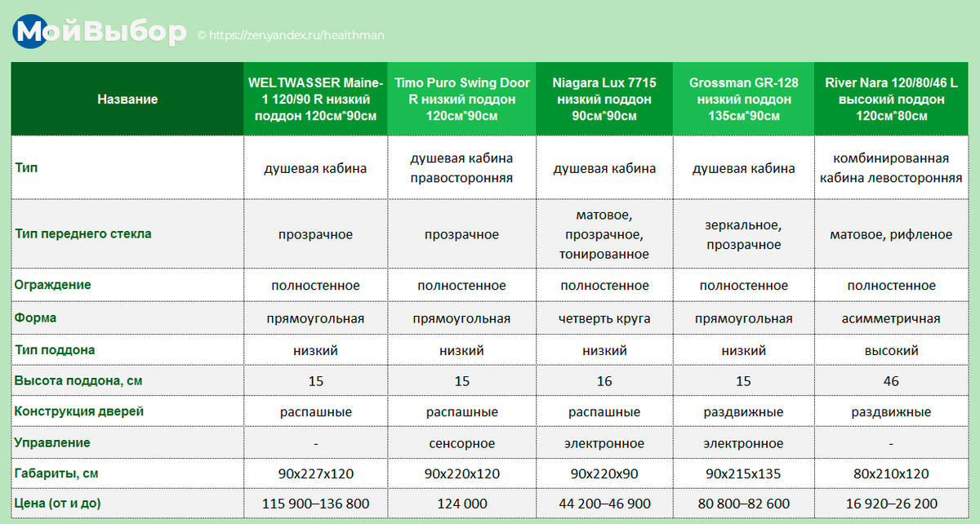980x524 pixels.
Task: Select the Высота поддона, см row label
Action: tap(79, 381)
